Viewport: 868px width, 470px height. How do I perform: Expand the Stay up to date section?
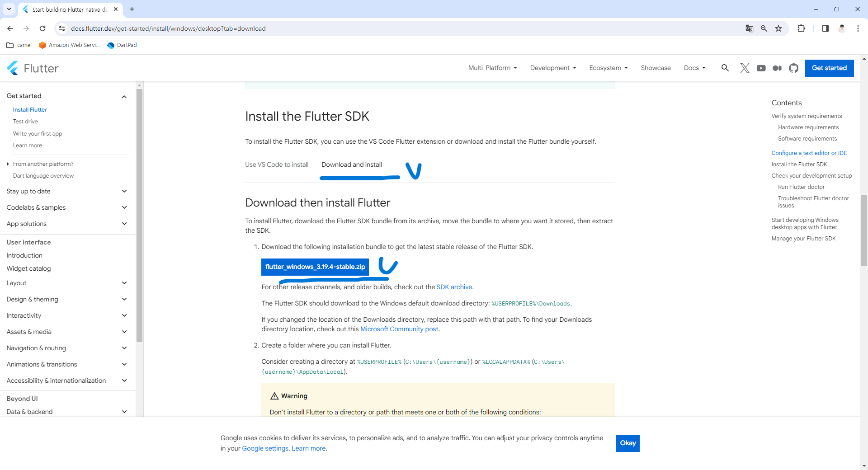[124, 191]
